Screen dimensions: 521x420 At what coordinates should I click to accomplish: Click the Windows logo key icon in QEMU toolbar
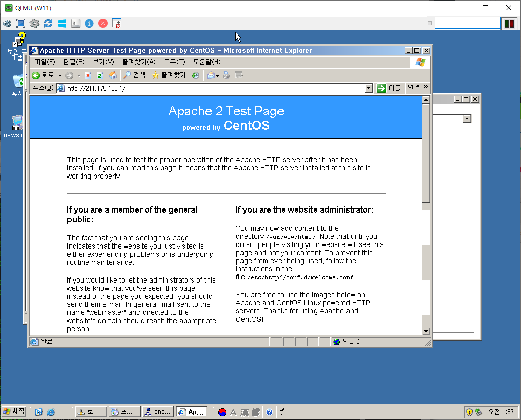click(x=62, y=23)
